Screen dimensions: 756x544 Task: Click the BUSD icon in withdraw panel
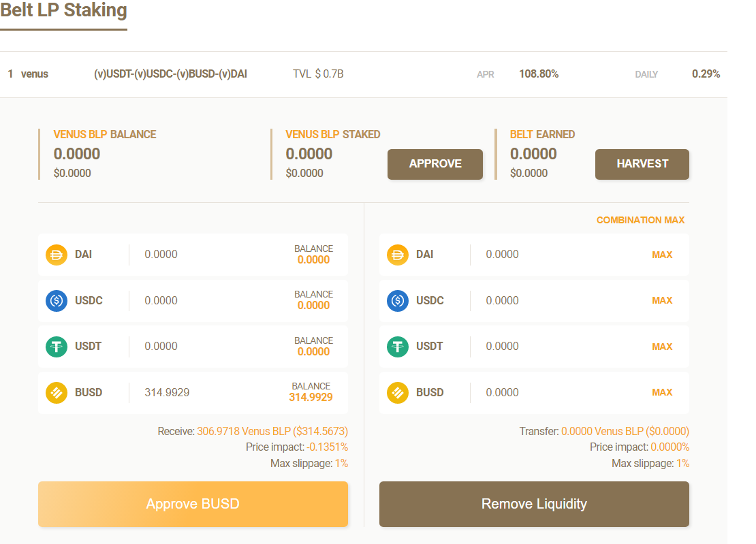[x=398, y=392]
